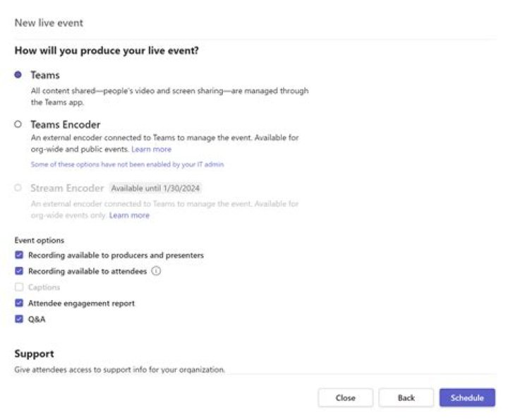Open Learn more link under Stream Encoder
This screenshot has width=508, height=420.
click(129, 215)
